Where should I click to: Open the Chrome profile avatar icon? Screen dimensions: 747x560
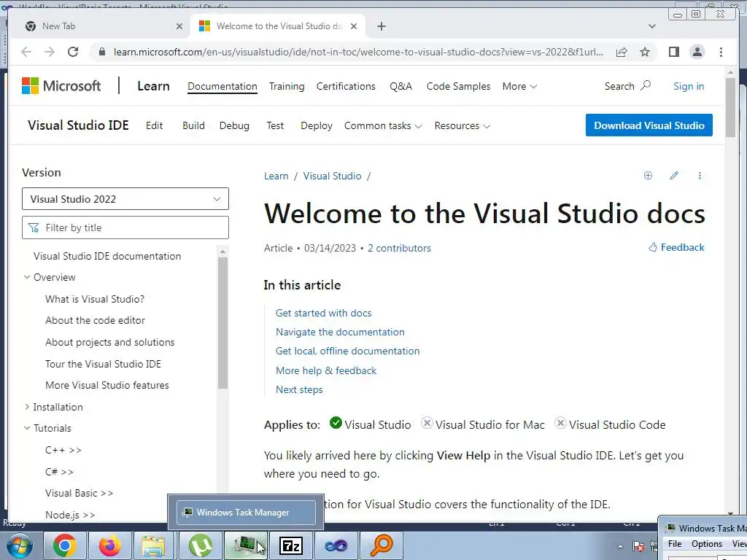[x=697, y=52]
